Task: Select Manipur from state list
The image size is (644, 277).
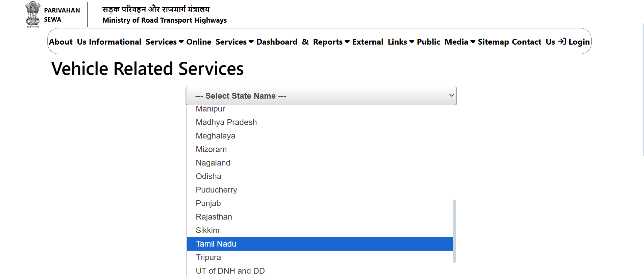Action: (x=320, y=109)
